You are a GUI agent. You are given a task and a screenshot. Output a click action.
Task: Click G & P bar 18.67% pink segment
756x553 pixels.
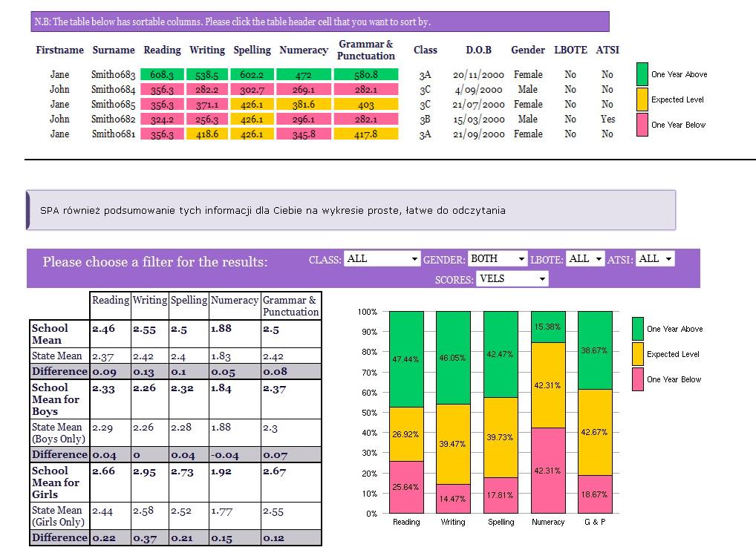(x=595, y=494)
